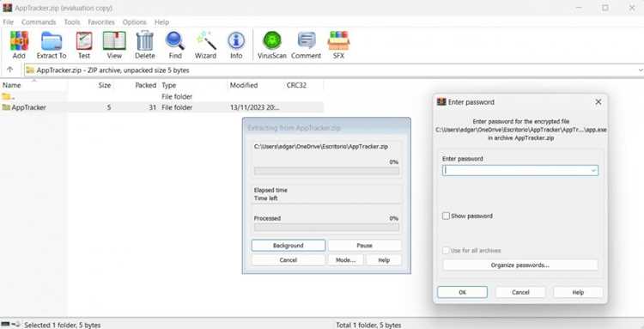Open the Tools menu
644x329 pixels.
tap(72, 22)
